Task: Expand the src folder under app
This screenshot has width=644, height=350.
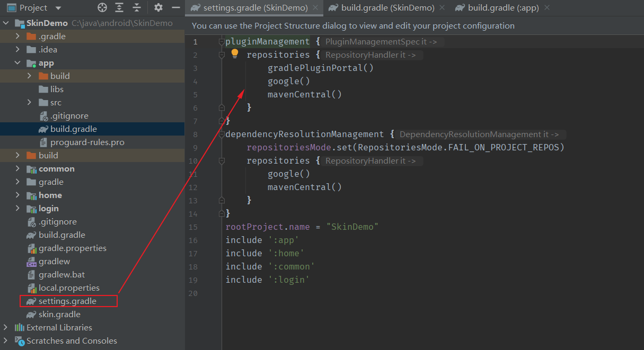Action: pos(30,102)
